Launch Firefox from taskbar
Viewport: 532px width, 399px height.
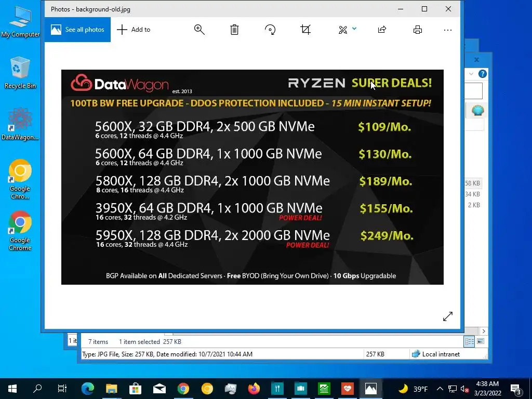[254, 389]
